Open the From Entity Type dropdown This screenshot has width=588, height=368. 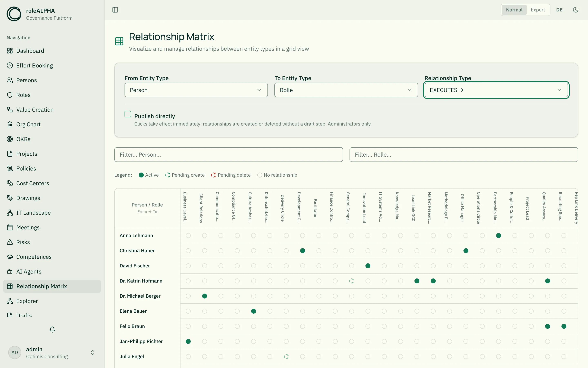[x=196, y=90]
